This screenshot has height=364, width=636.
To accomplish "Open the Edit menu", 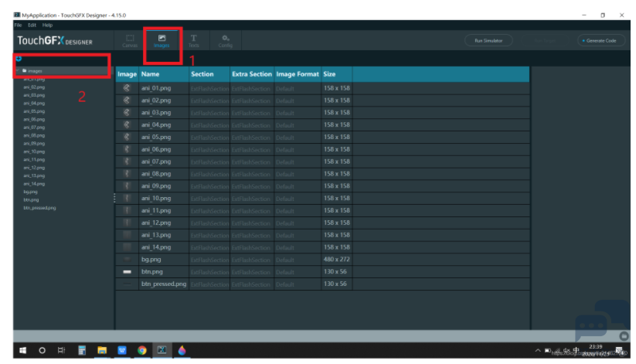I will click(32, 26).
